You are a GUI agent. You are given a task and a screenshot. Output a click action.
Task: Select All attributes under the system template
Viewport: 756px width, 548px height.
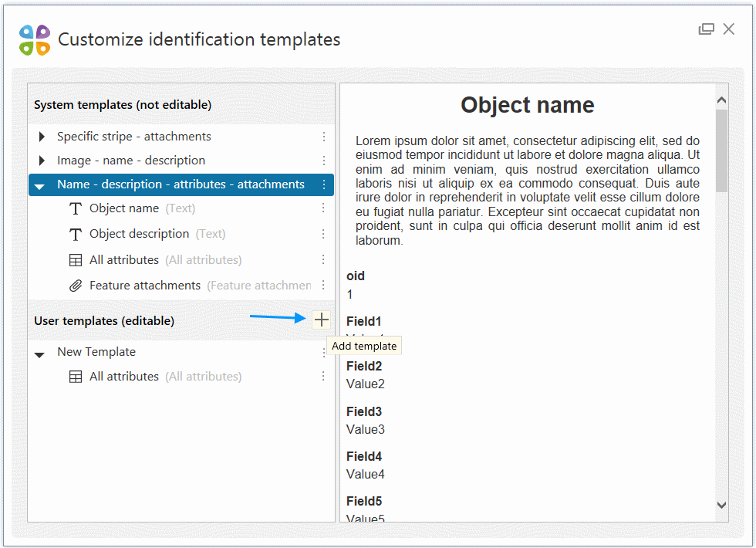click(124, 260)
